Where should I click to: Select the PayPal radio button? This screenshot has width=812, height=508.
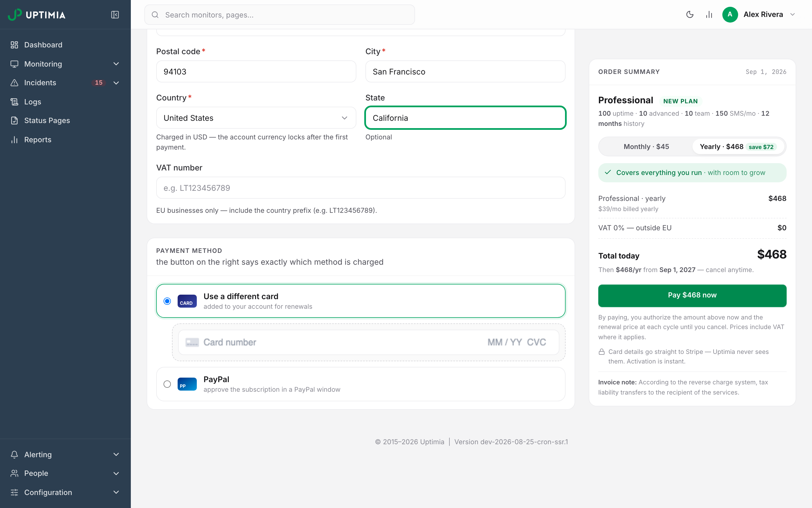point(167,384)
